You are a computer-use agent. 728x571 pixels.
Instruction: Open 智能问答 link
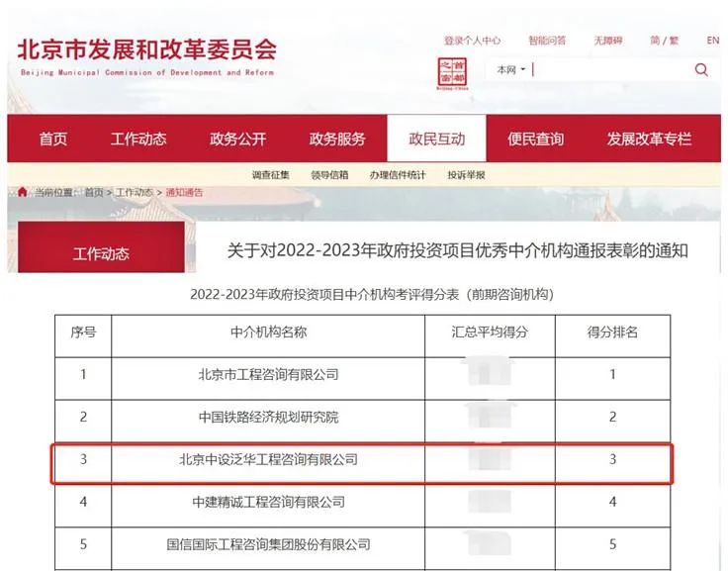point(547,41)
